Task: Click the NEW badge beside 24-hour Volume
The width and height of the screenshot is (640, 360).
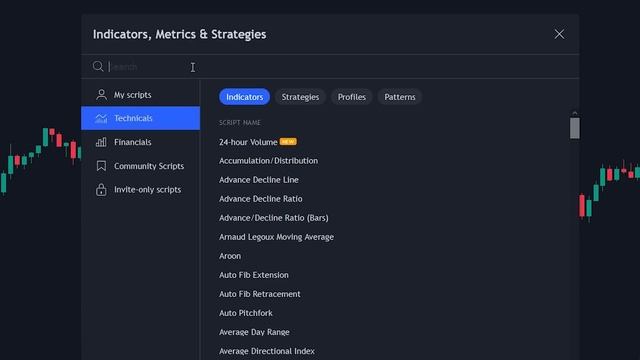Action: 288,142
